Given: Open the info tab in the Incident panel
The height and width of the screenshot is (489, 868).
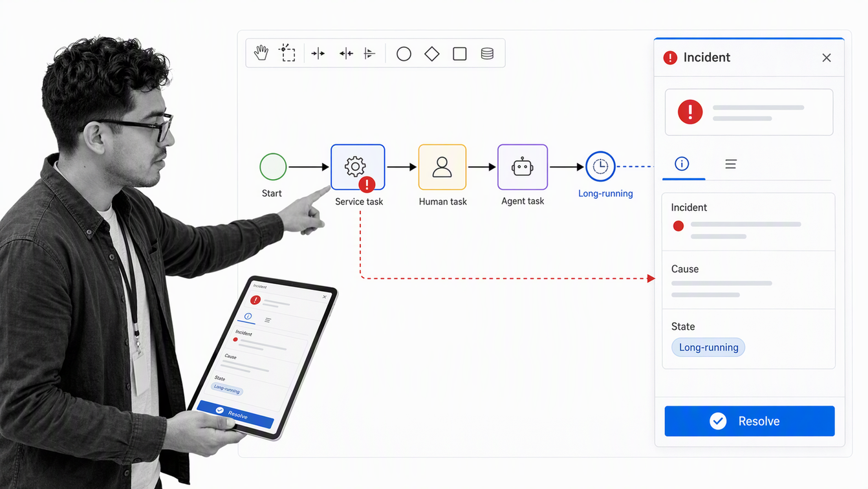Looking at the screenshot, I should click(682, 164).
